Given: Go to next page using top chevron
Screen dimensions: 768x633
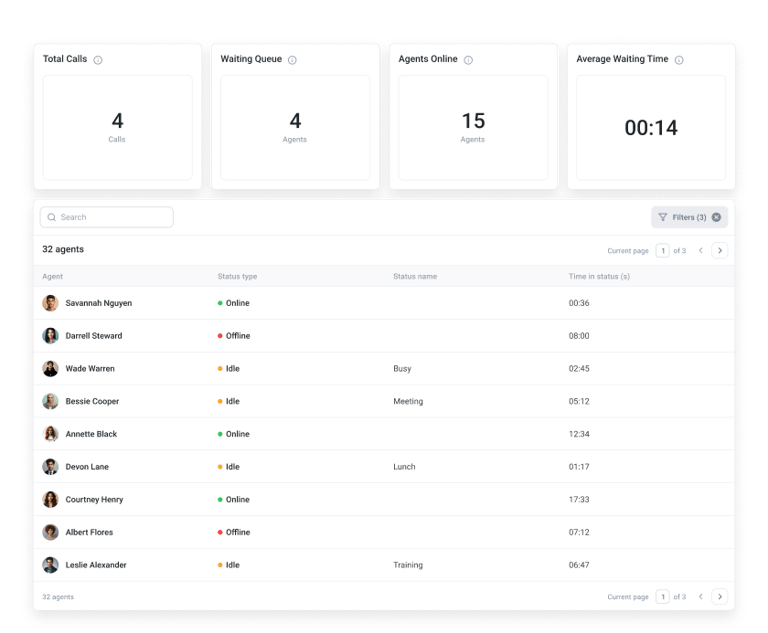Looking at the screenshot, I should [x=720, y=250].
